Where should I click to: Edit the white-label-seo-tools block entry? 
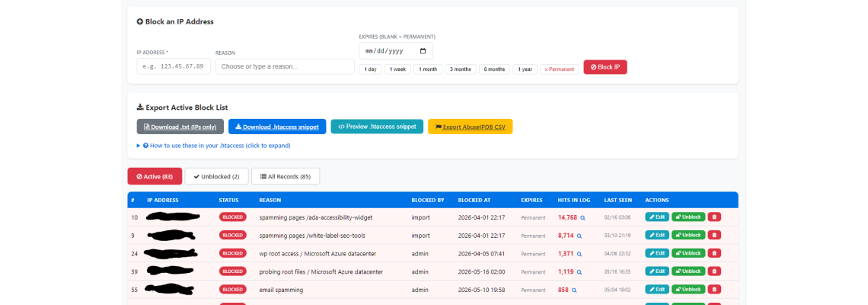tap(657, 235)
